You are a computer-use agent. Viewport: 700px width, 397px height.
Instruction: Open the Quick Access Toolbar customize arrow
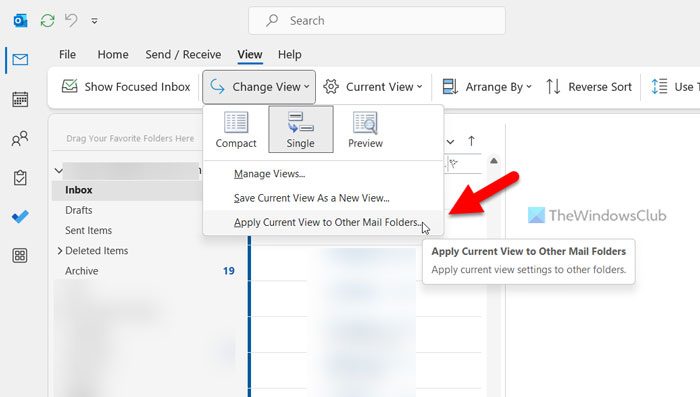coord(94,21)
